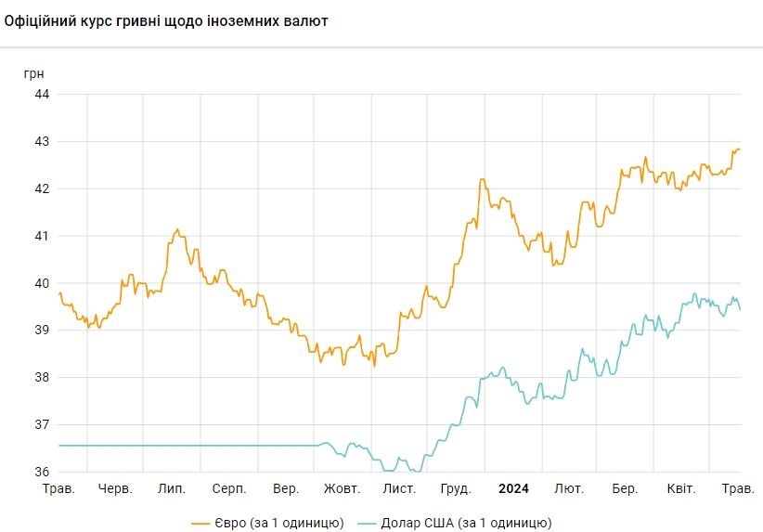763x532 pixels.
Task: Click the 44 value on the y-axis
Action: [x=41, y=94]
